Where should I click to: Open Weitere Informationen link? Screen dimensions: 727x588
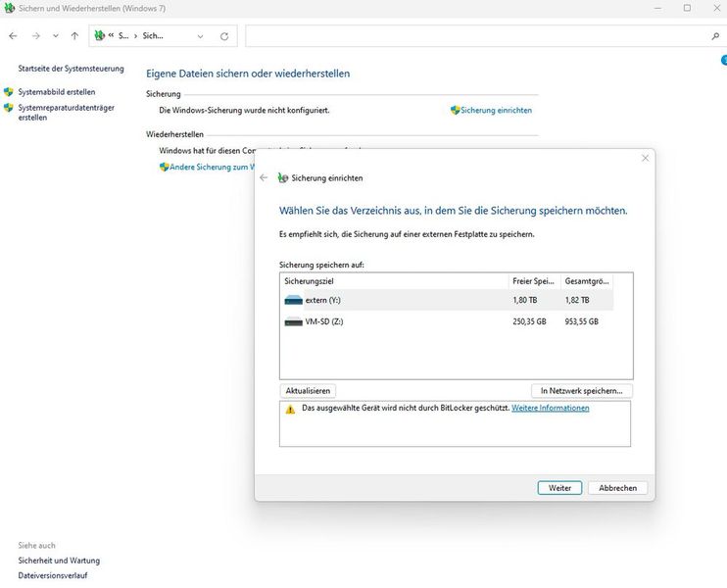click(x=551, y=408)
